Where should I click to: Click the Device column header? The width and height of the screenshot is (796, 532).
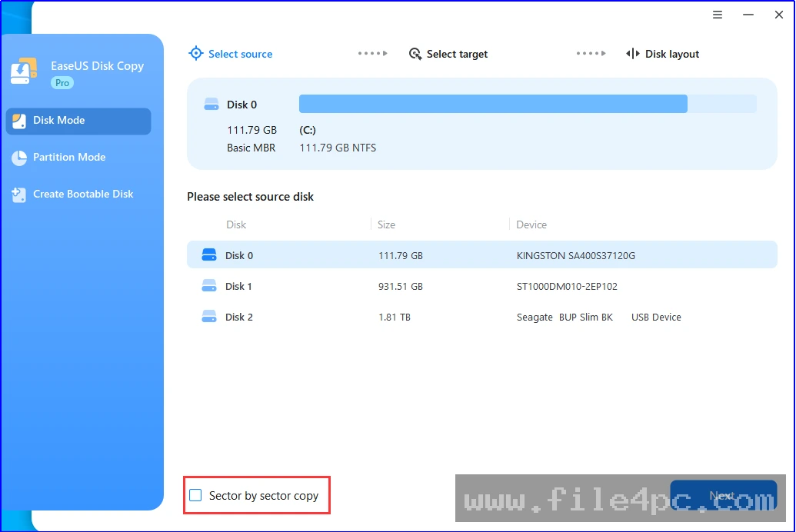click(x=531, y=224)
